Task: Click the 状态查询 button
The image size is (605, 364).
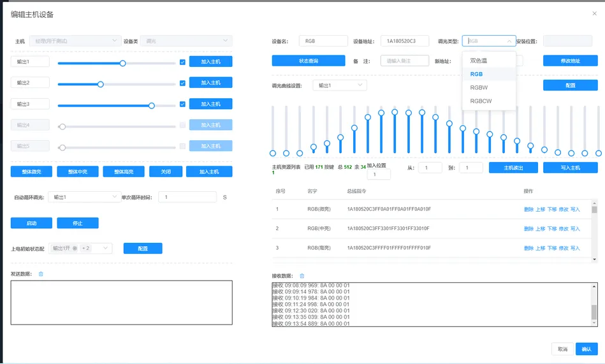Action: [309, 61]
